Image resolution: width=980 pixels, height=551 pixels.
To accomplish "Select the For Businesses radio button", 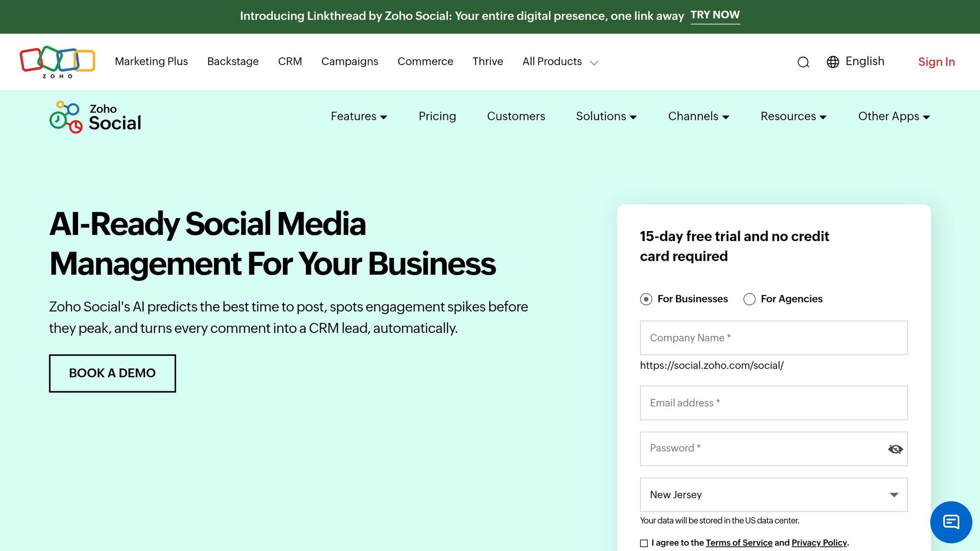I will 646,299.
